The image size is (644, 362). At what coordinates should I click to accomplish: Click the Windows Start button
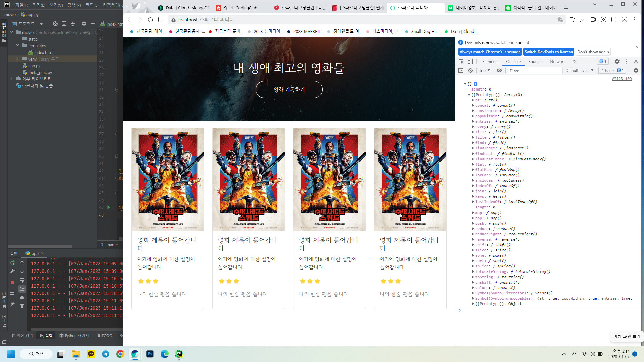(11, 354)
